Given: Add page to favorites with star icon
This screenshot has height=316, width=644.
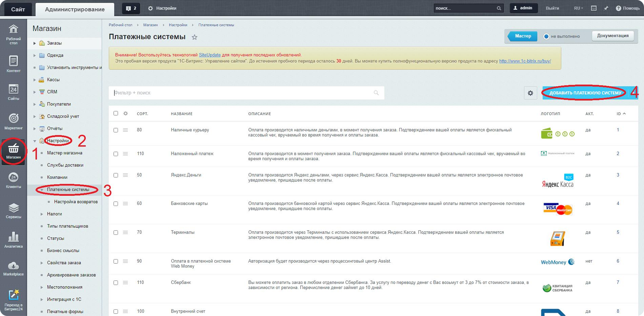Looking at the screenshot, I should [194, 37].
